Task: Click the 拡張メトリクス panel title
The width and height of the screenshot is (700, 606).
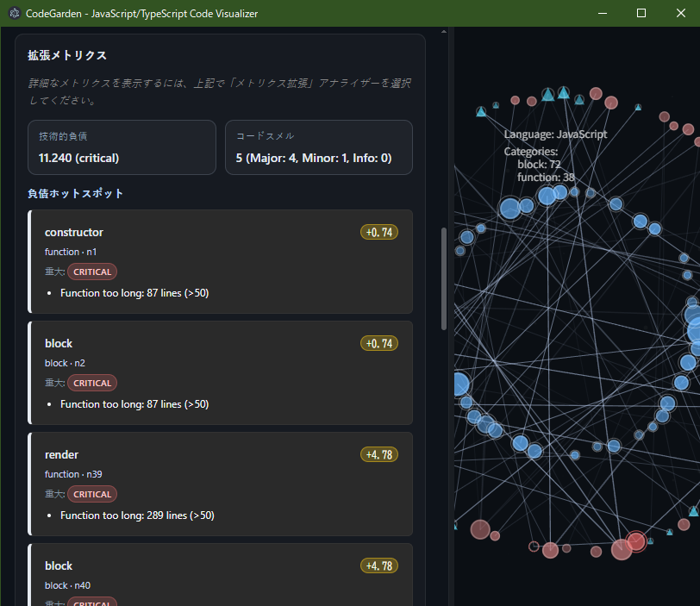Action: [67, 55]
